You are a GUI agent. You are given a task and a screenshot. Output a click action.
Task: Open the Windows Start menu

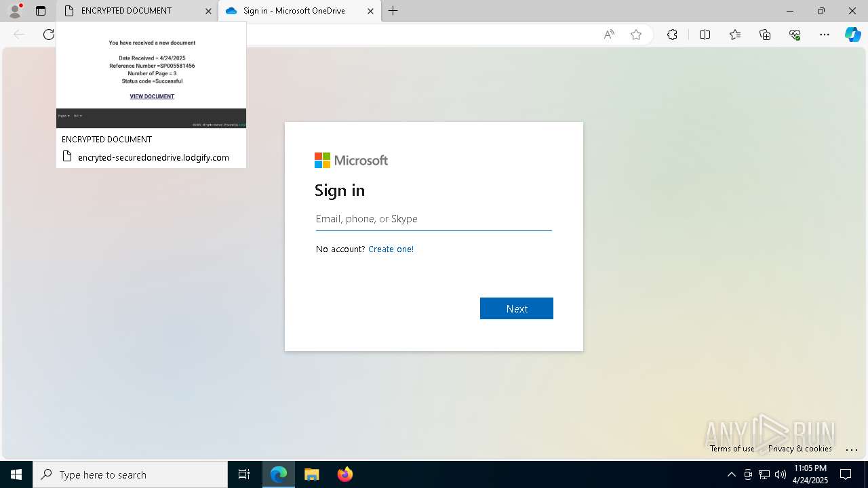(16, 474)
